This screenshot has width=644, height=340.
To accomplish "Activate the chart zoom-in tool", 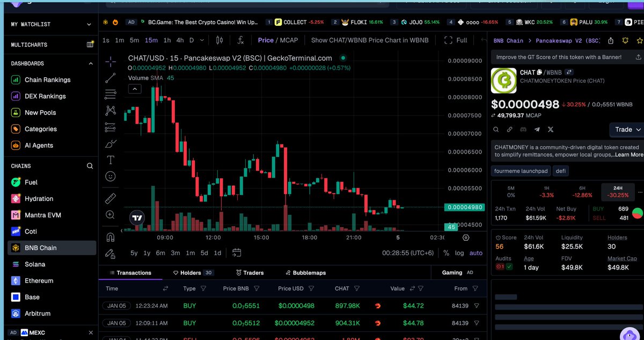I will tap(111, 215).
